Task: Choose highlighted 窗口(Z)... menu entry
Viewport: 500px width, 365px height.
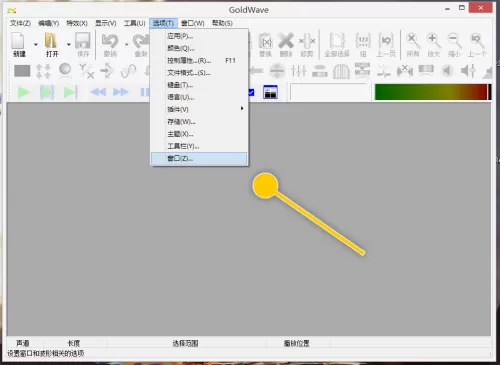Action: [199, 159]
